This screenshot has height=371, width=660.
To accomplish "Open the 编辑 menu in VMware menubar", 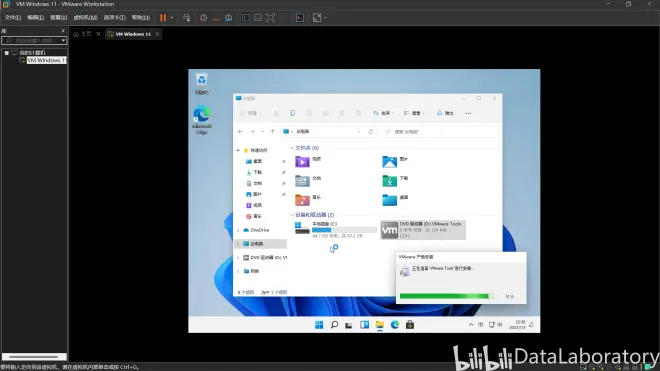I will point(35,18).
